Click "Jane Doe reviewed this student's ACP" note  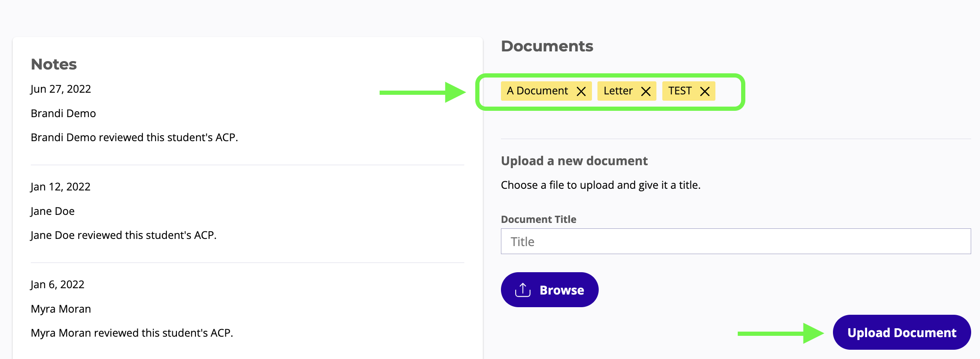[123, 235]
